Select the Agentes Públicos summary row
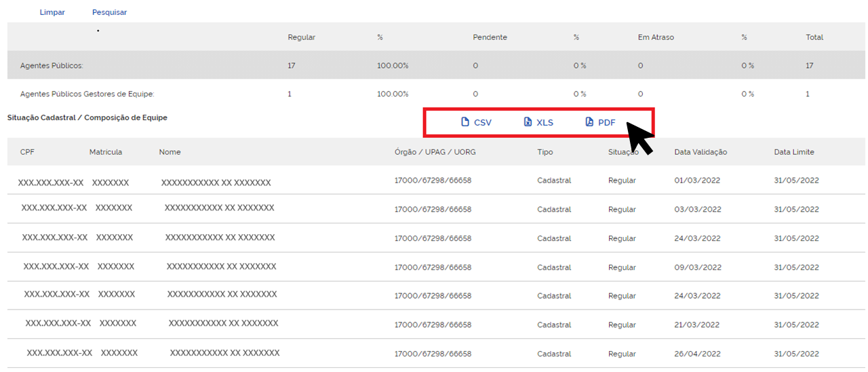This screenshot has width=868, height=372. click(x=52, y=66)
